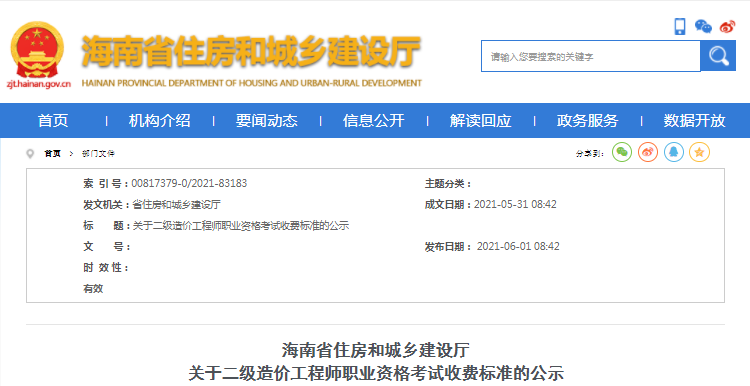This screenshot has height=386, width=750.
Task: Open the 信息公开 navigation item
Action: click(374, 121)
